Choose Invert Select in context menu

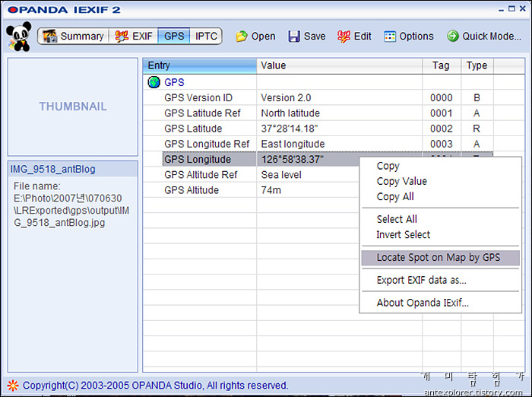pos(404,235)
